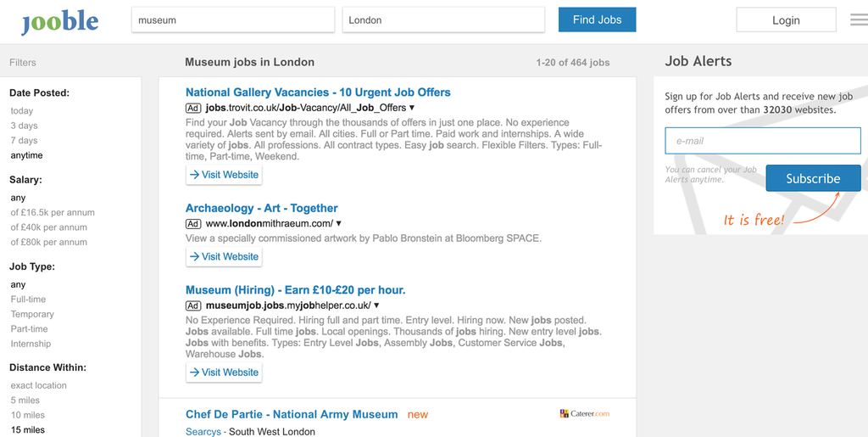Screen dimensions: 868x437
Task: Select anytime date filter
Action: click(x=26, y=155)
